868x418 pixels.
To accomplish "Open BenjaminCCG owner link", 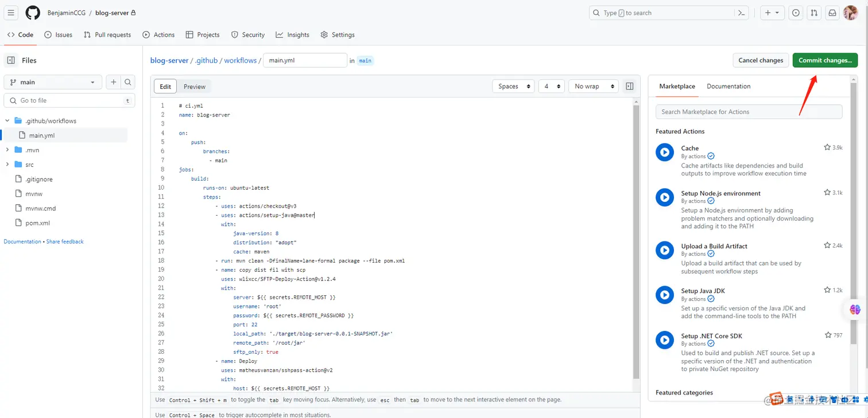I will pyautogui.click(x=67, y=13).
